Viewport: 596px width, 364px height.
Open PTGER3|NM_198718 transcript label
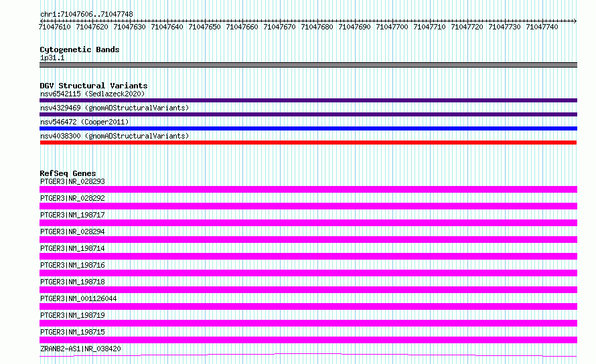click(x=72, y=282)
